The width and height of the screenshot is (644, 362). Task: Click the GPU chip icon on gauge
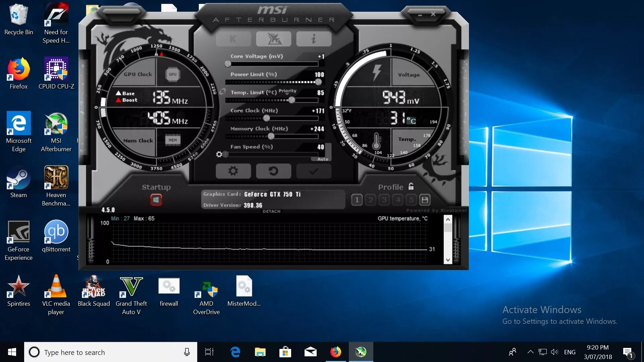[173, 74]
